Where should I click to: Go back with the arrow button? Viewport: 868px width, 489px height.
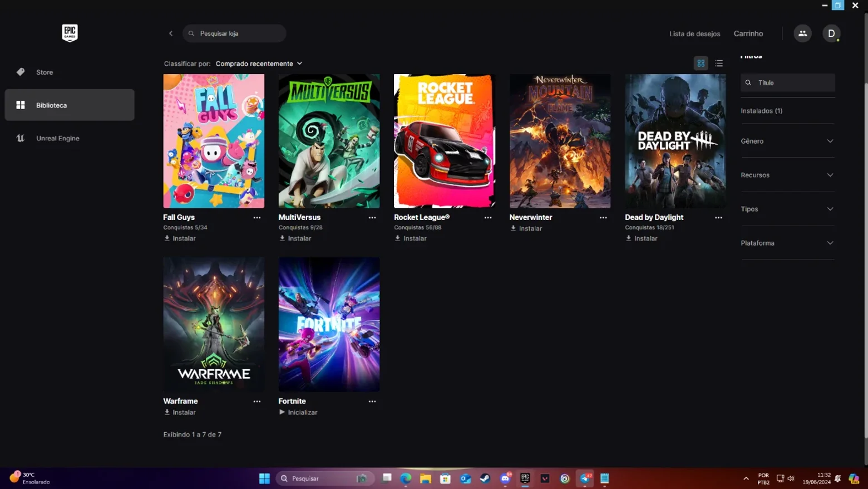tap(171, 33)
